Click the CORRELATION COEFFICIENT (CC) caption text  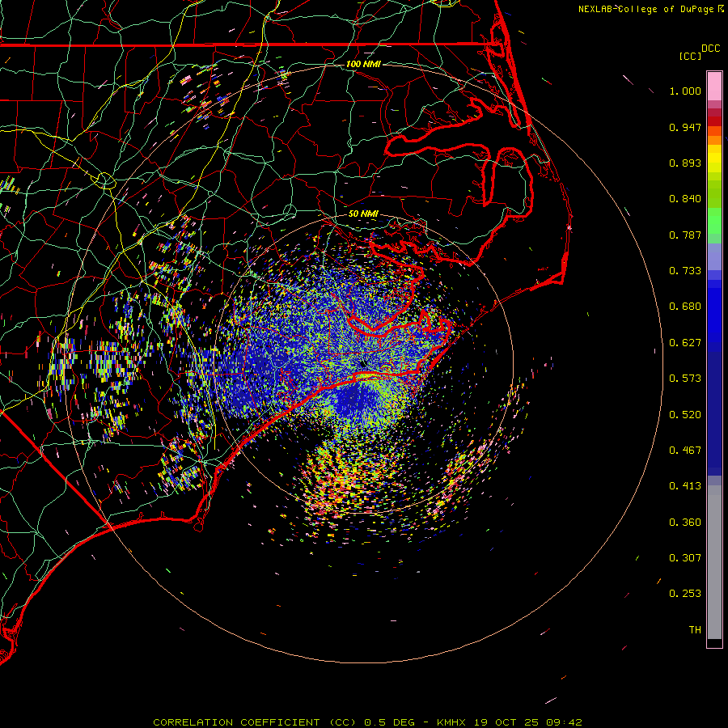coord(255,722)
